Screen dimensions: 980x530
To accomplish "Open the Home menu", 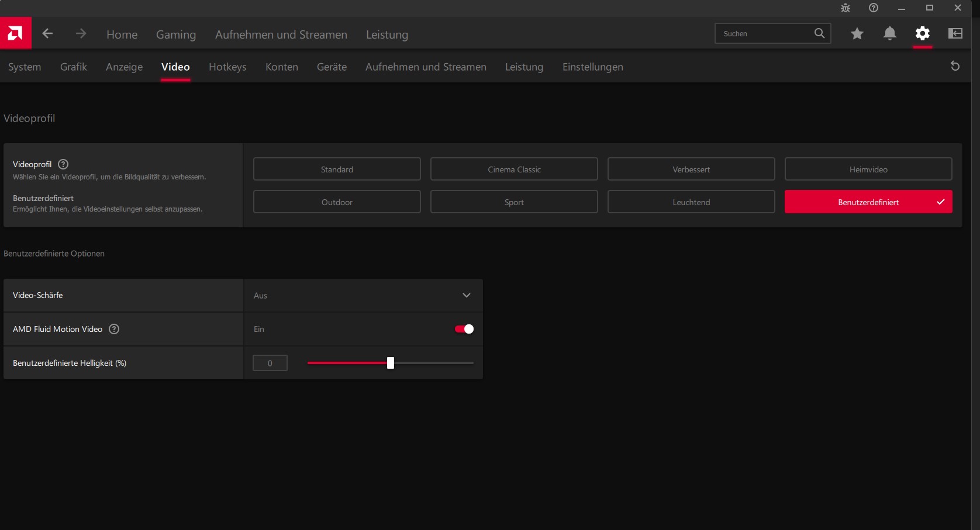I will [122, 34].
